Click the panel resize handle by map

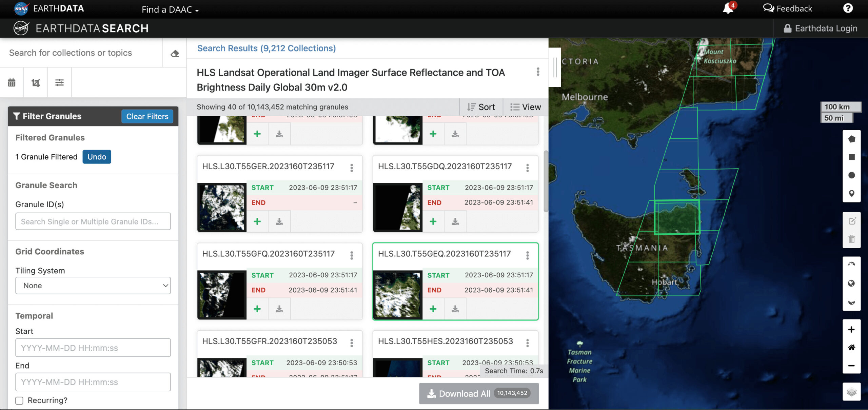click(555, 67)
